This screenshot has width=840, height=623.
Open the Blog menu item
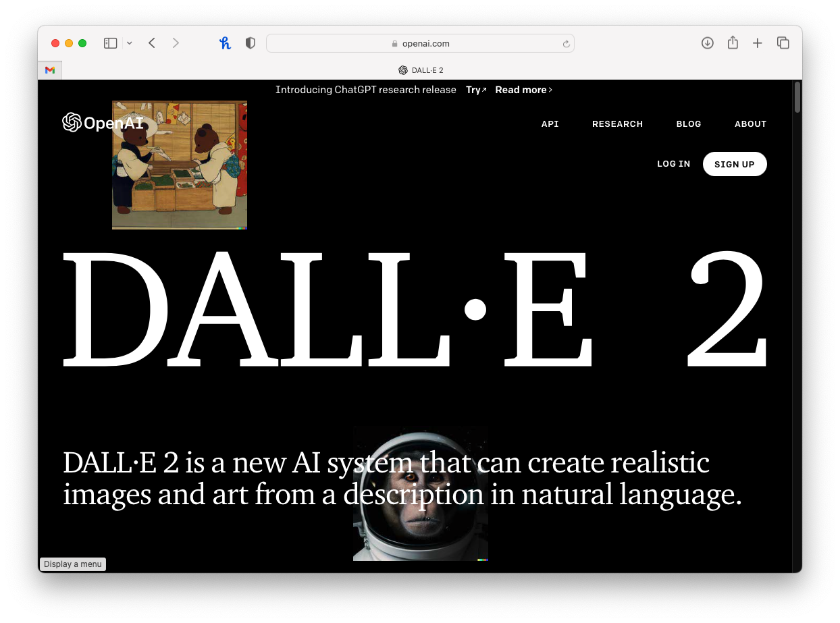(x=689, y=124)
